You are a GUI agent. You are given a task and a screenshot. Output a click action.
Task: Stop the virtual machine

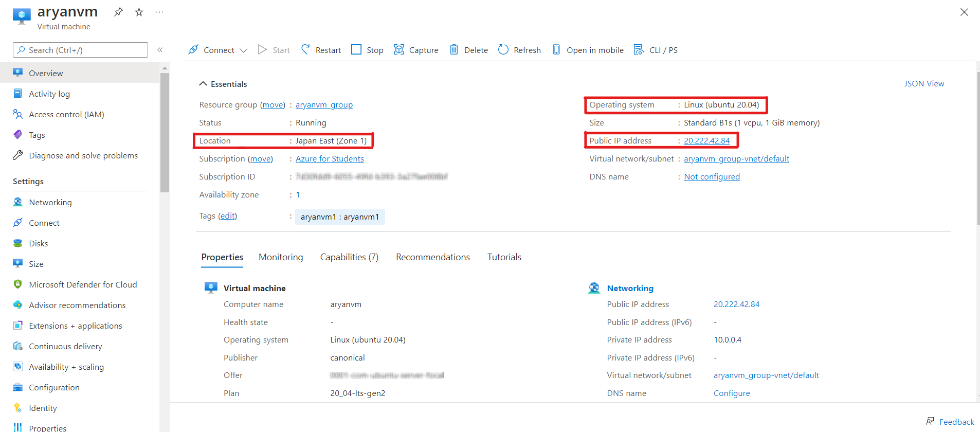[x=367, y=50]
